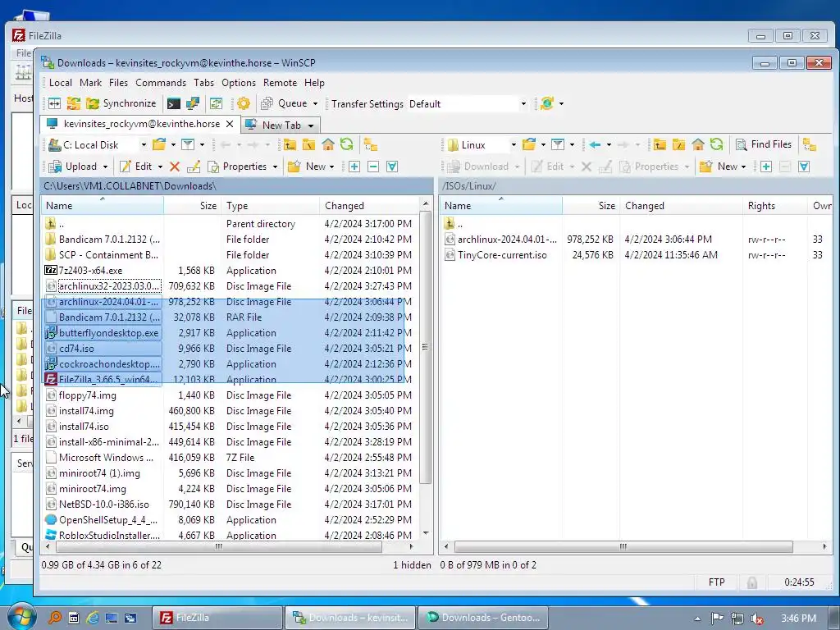Expand the Queue dropdown arrow
Image resolution: width=840 pixels, height=630 pixels.
(315, 103)
